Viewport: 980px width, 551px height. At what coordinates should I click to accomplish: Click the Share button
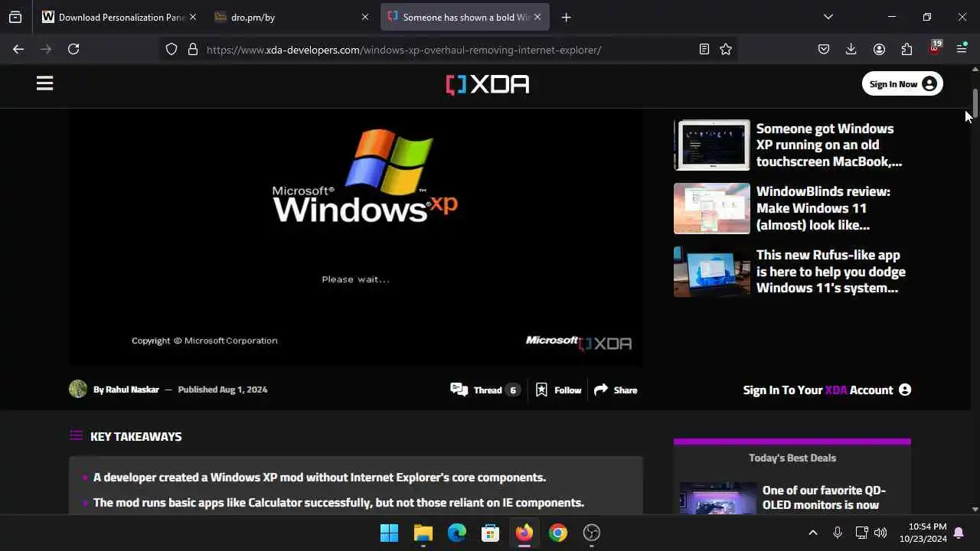point(616,390)
